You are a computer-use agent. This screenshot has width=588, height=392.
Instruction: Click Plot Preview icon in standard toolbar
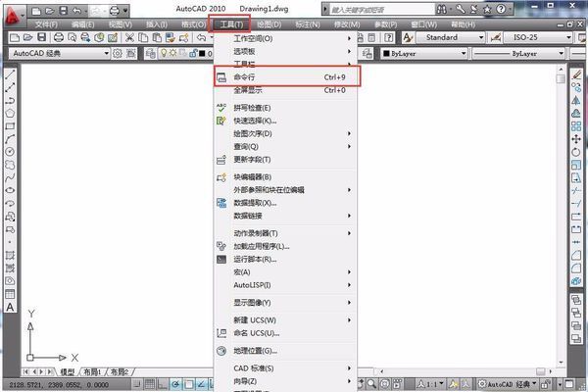72,37
